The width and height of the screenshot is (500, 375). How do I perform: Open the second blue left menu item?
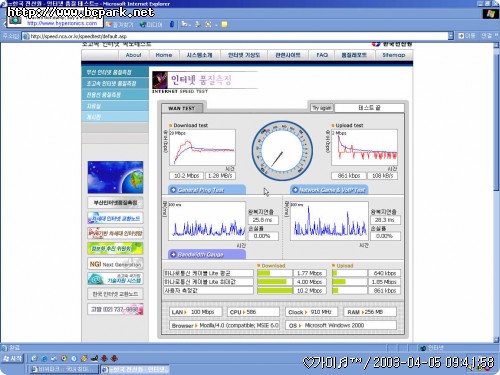[115, 83]
